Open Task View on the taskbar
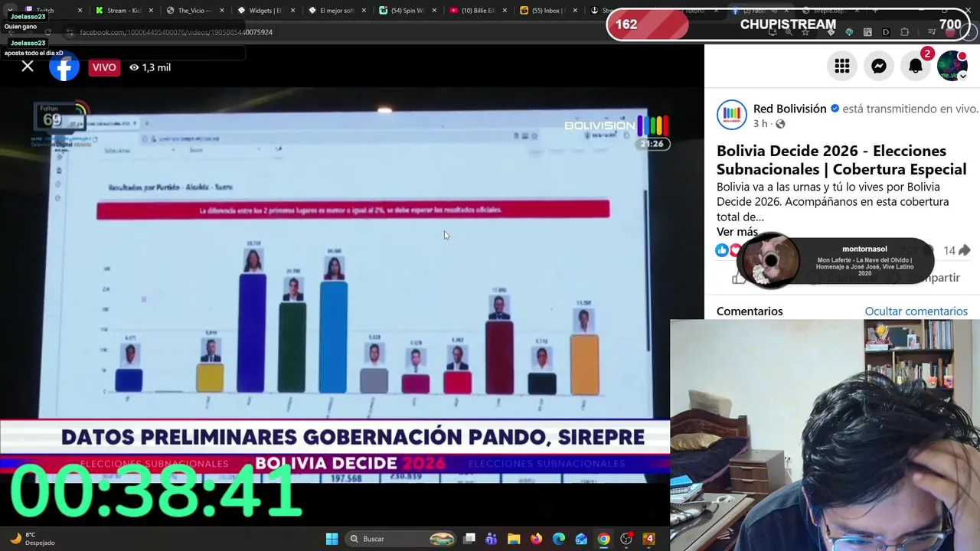This screenshot has width=980, height=551. coord(469,539)
